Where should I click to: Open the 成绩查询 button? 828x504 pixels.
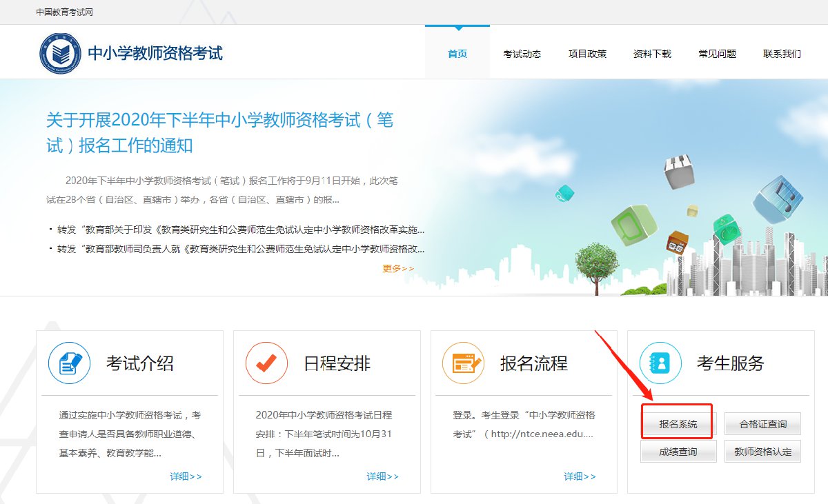click(678, 452)
